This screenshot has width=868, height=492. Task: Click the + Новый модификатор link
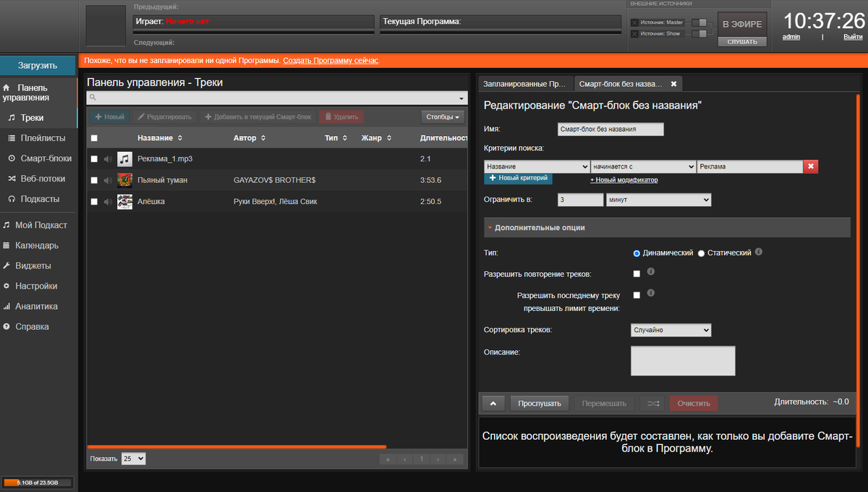pos(624,180)
